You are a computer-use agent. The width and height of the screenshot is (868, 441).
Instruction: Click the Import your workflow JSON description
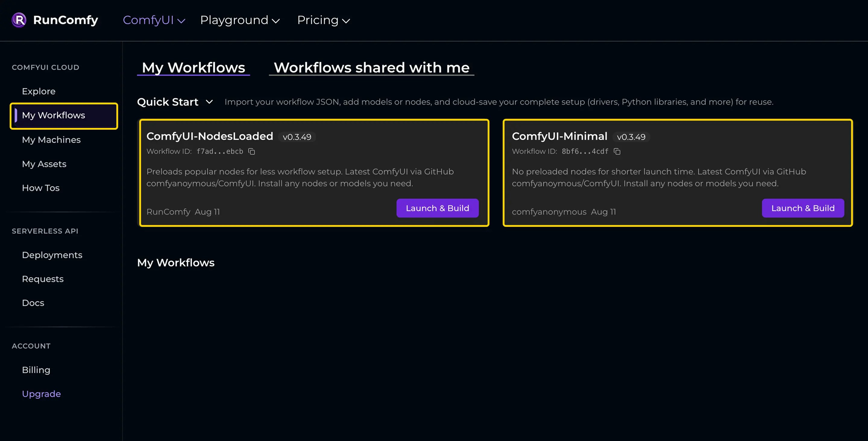[499, 102]
